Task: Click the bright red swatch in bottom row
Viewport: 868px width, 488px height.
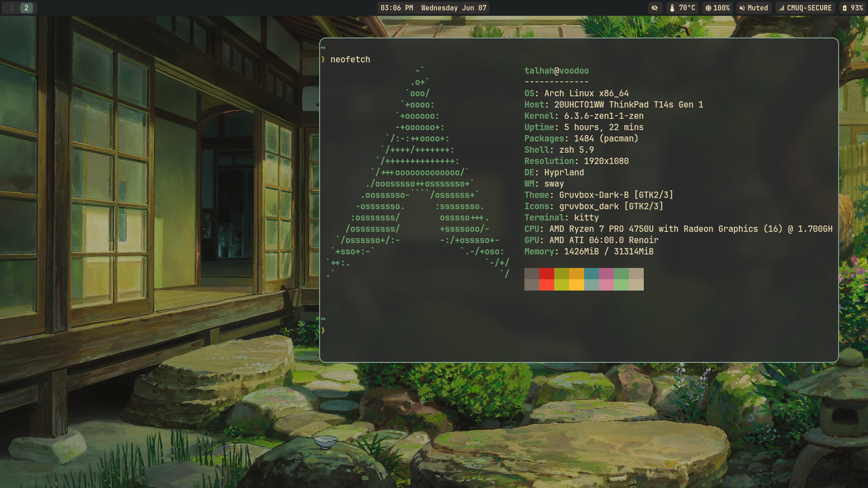Action: pos(547,285)
